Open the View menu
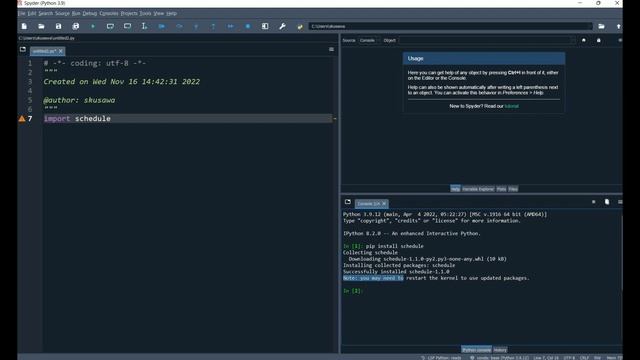Image resolution: width=640 pixels, height=360 pixels. 158,13
